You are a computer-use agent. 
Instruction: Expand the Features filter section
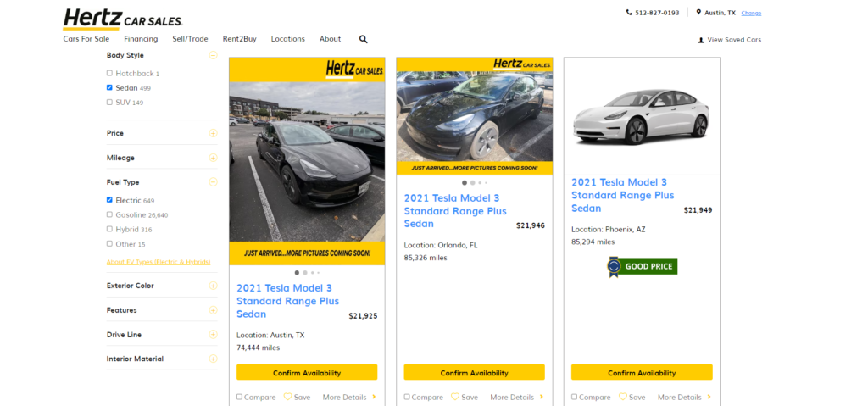pos(213,310)
